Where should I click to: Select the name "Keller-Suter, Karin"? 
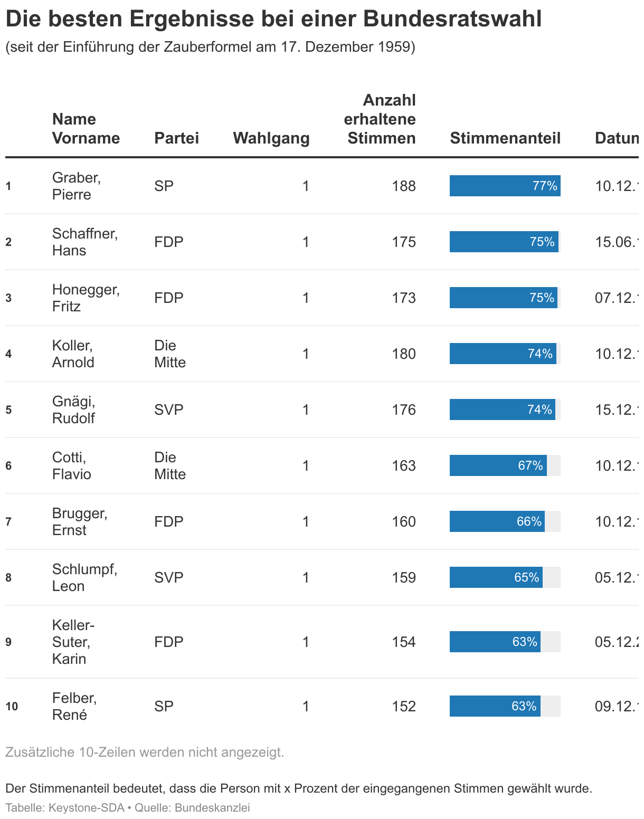73,642
